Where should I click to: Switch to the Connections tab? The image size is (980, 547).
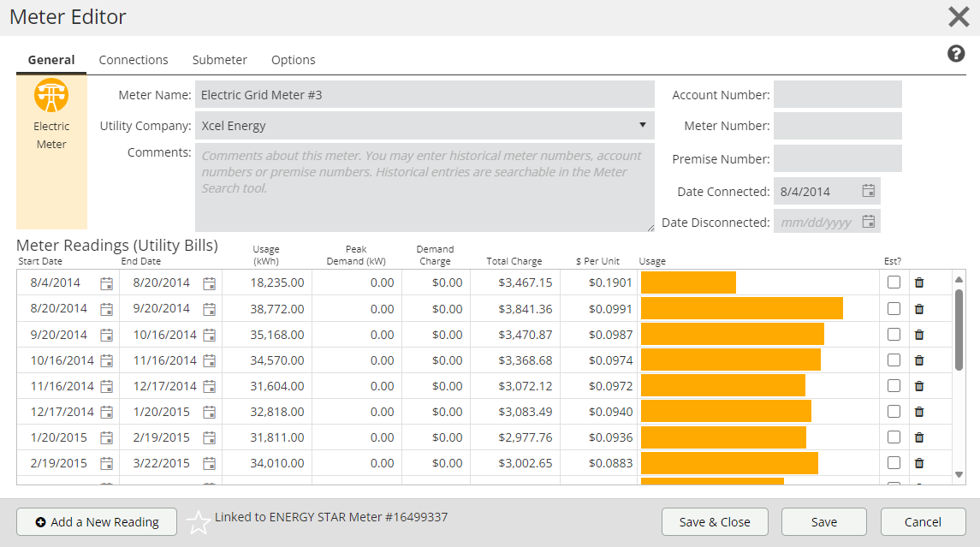pyautogui.click(x=134, y=60)
